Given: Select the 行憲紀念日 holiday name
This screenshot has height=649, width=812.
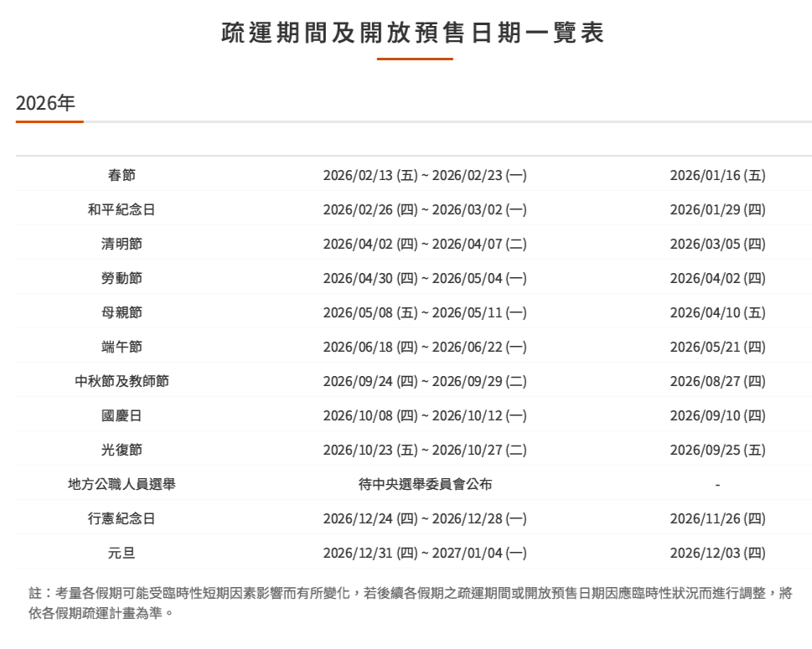Looking at the screenshot, I should coord(122,519).
